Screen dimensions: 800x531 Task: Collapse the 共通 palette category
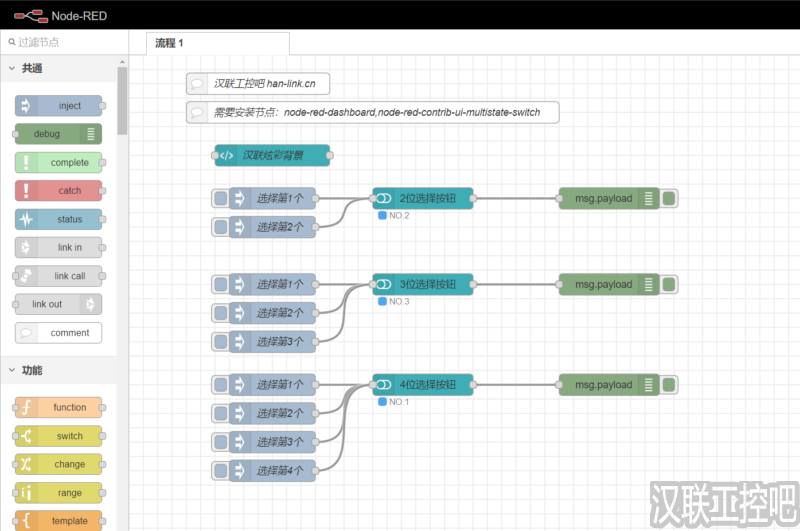pyautogui.click(x=31, y=68)
